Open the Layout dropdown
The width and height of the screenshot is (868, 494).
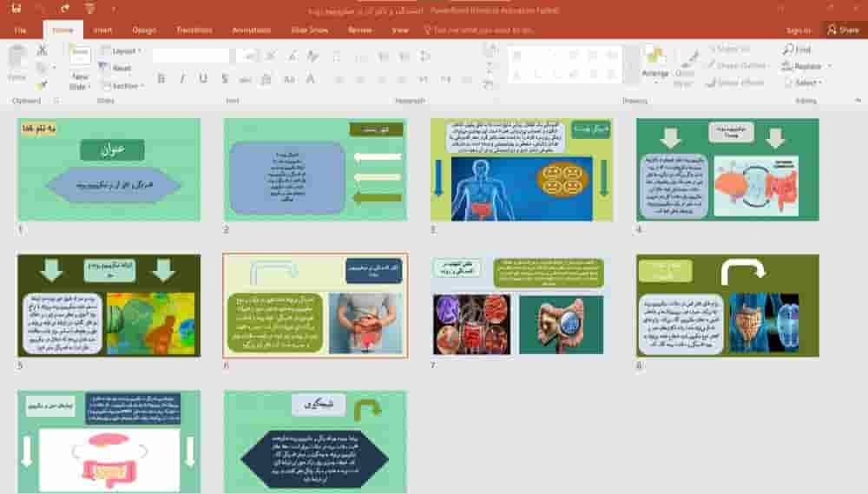(122, 50)
